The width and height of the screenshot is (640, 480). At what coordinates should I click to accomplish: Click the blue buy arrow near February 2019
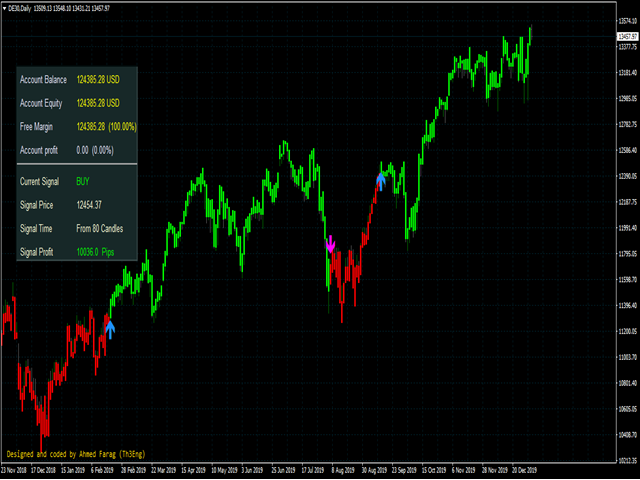(x=110, y=327)
